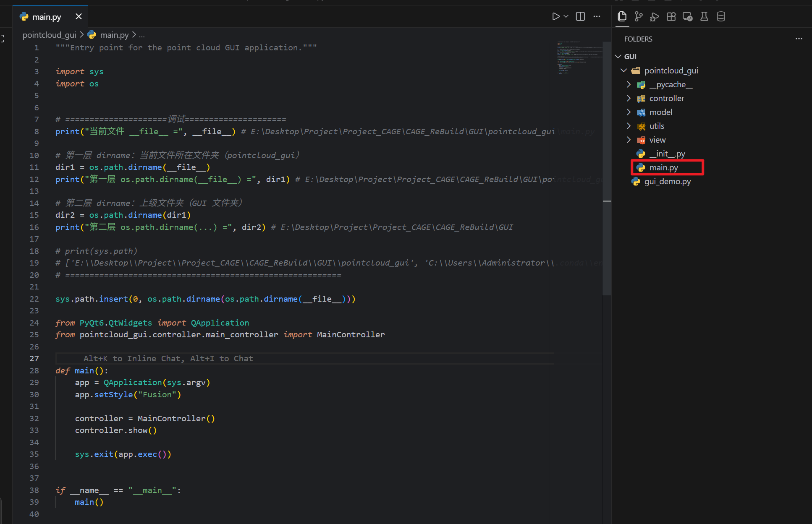812x524 pixels.
Task: Click 'main()' call on line 39
Action: [x=89, y=502]
